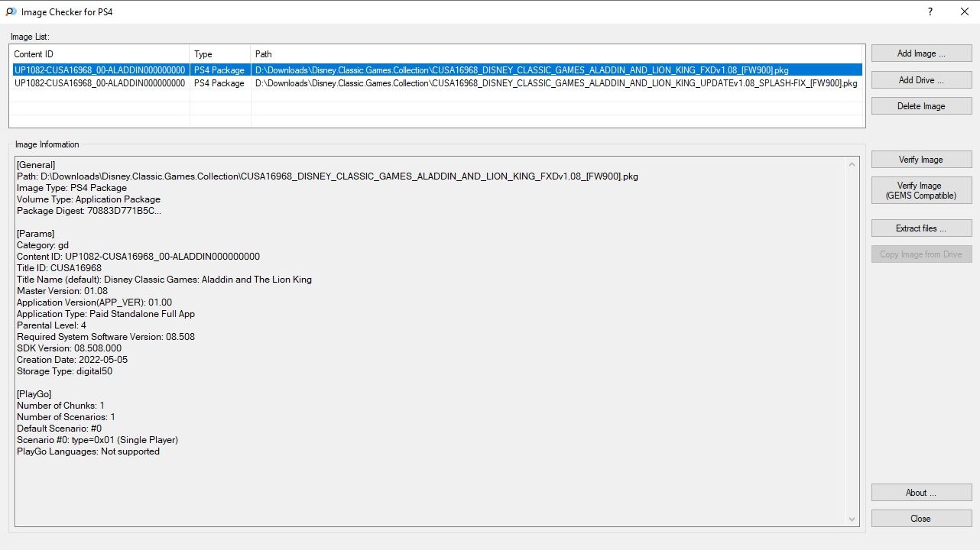Click the Application Version(APP_VER) line

click(94, 302)
